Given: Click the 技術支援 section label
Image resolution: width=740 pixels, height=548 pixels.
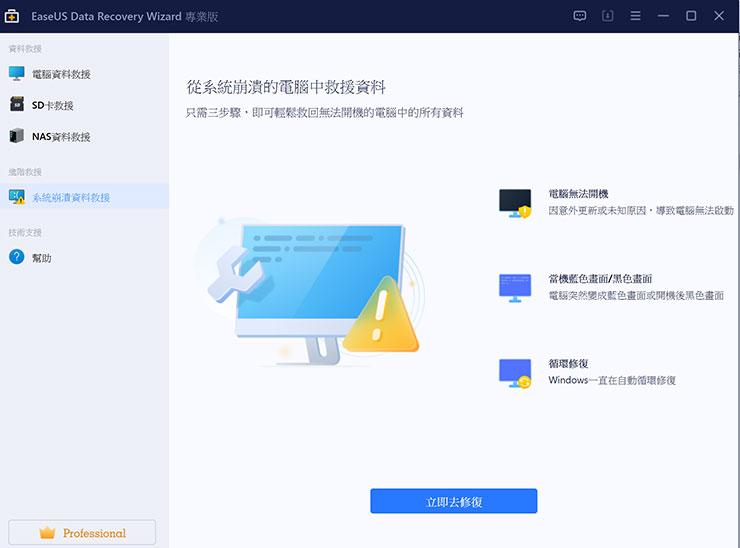Looking at the screenshot, I should pos(25,232).
